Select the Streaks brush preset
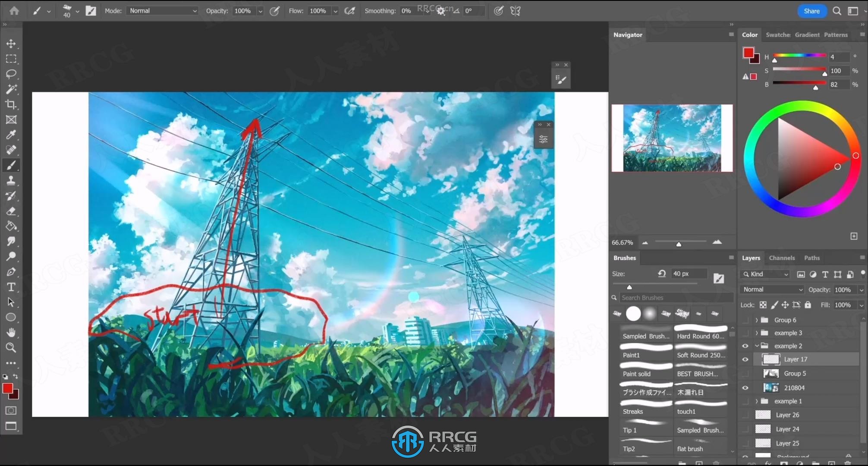This screenshot has height=466, width=868. click(646, 408)
